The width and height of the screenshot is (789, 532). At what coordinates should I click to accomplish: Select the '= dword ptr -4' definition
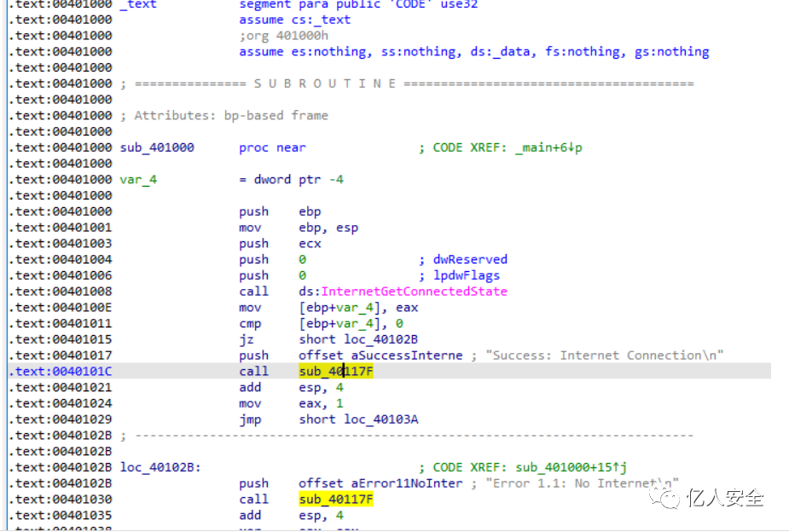click(x=292, y=180)
